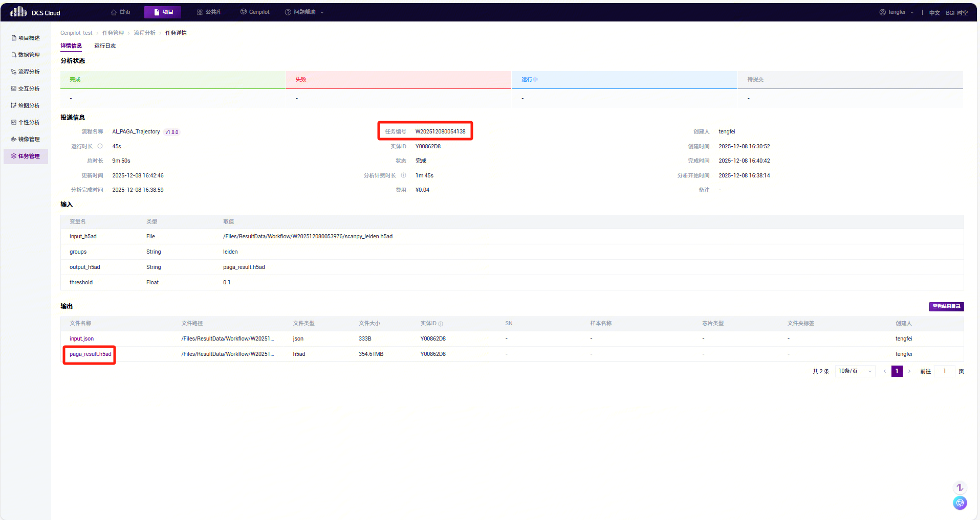
Task: Switch to the 运行日志 tab
Action: [105, 46]
